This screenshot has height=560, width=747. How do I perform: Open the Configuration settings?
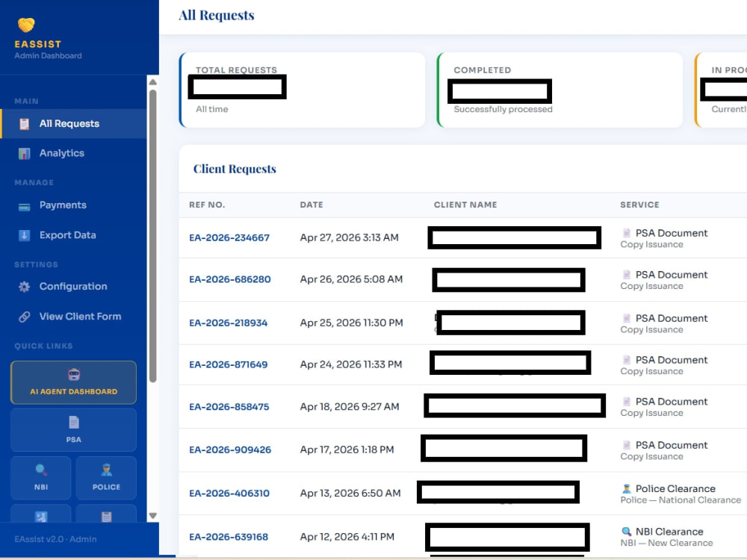click(73, 287)
